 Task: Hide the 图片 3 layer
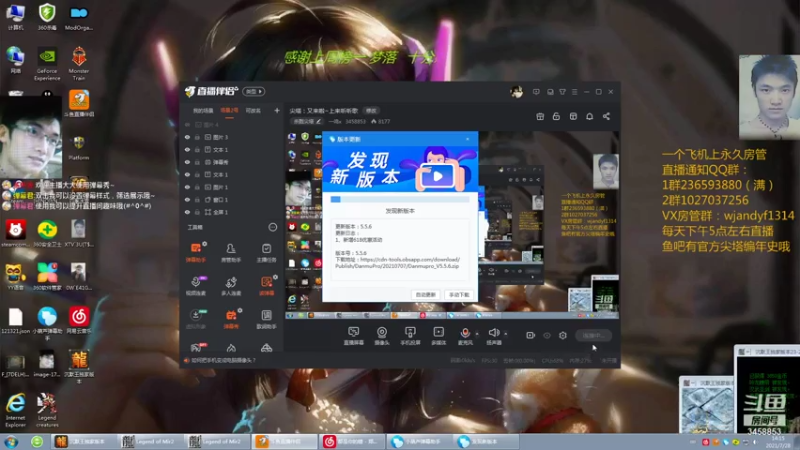tap(187, 137)
